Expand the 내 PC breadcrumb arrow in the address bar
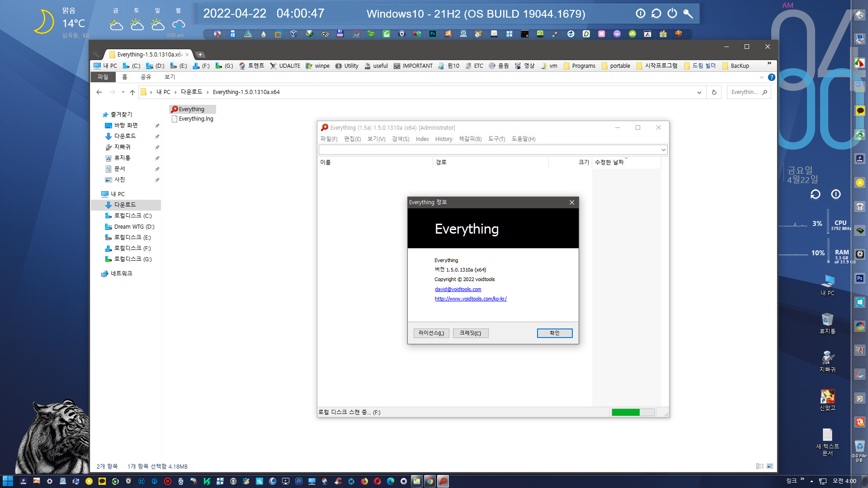This screenshot has height=488, width=868. click(175, 92)
